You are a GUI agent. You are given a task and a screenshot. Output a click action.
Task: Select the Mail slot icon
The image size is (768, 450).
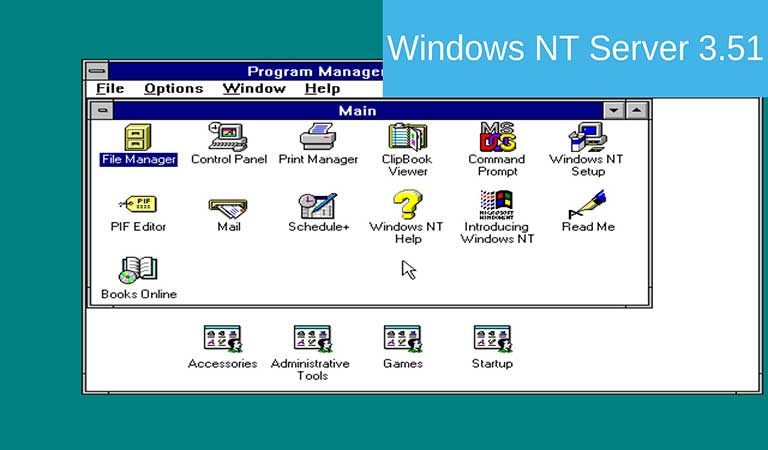(228, 208)
